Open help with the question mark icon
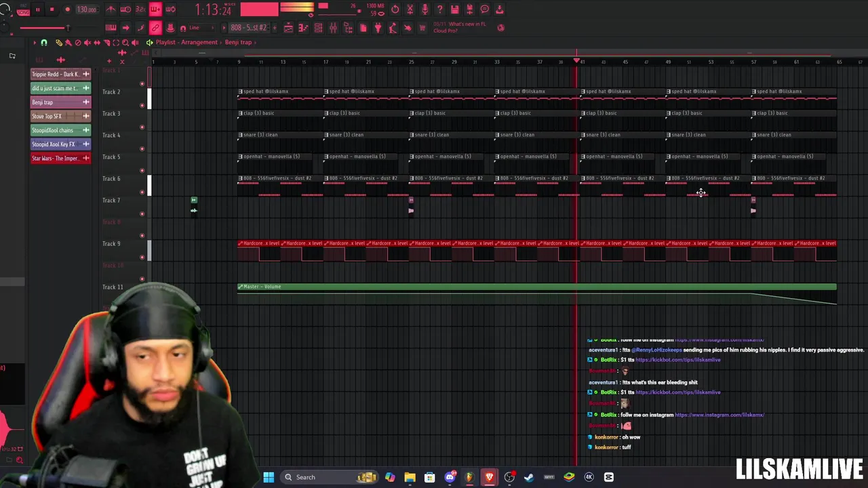The image size is (868, 488). pyautogui.click(x=440, y=9)
